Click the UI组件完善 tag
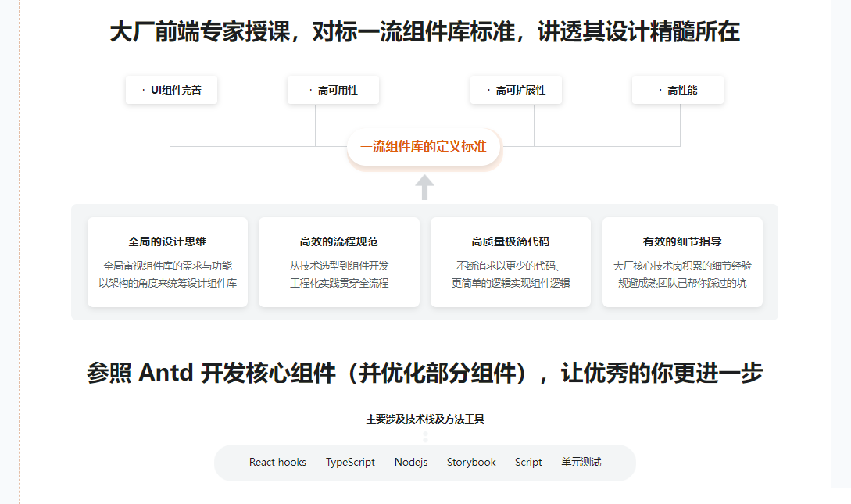This screenshot has width=851, height=504. 171,91
